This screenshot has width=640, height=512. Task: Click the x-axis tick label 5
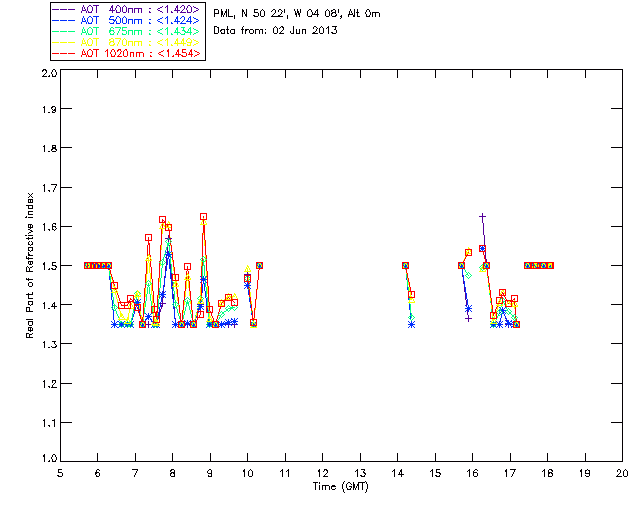(60, 474)
